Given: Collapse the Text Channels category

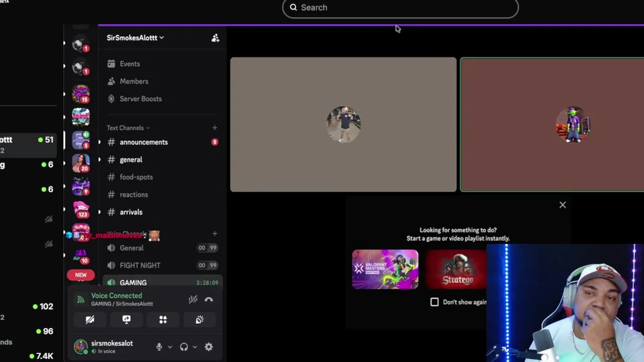Looking at the screenshot, I should click(128, 128).
